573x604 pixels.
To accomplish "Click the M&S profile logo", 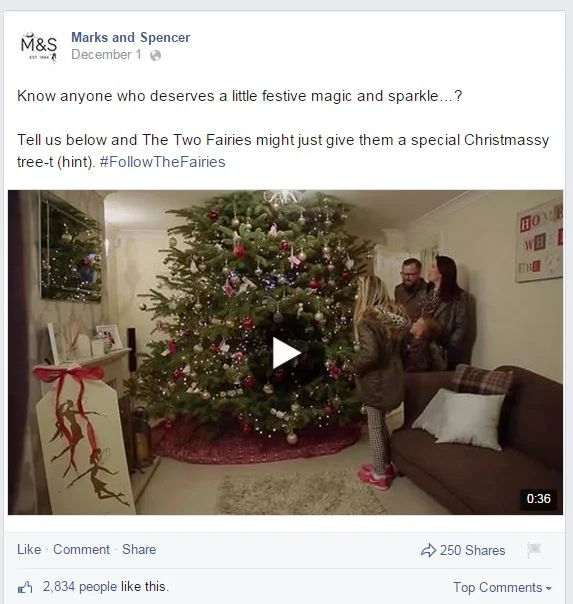I will coord(39,47).
